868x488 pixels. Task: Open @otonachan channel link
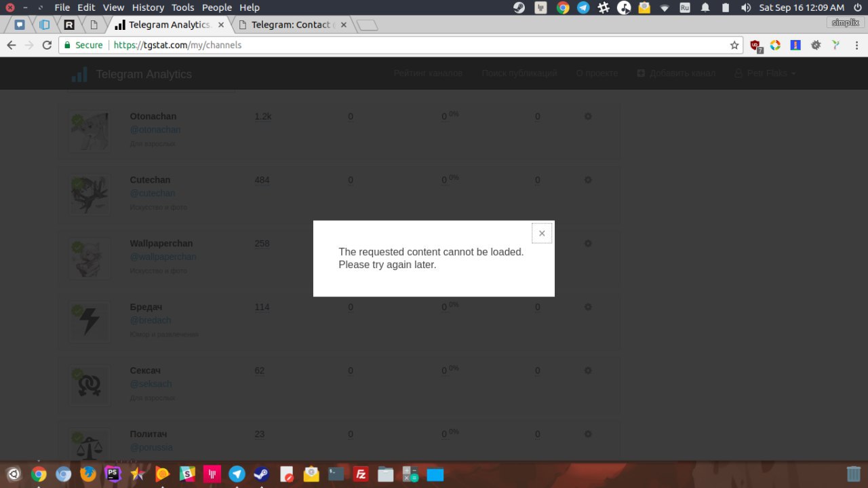point(155,130)
